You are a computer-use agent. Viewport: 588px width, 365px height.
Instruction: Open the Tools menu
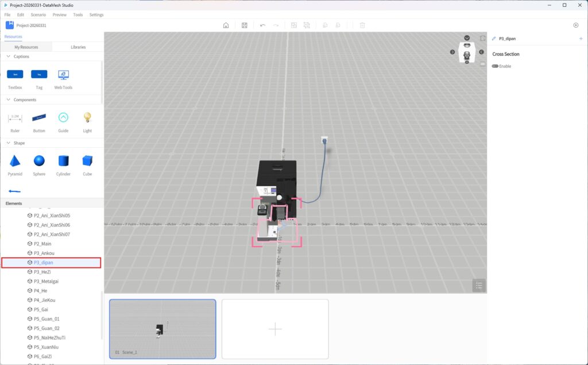(78, 14)
